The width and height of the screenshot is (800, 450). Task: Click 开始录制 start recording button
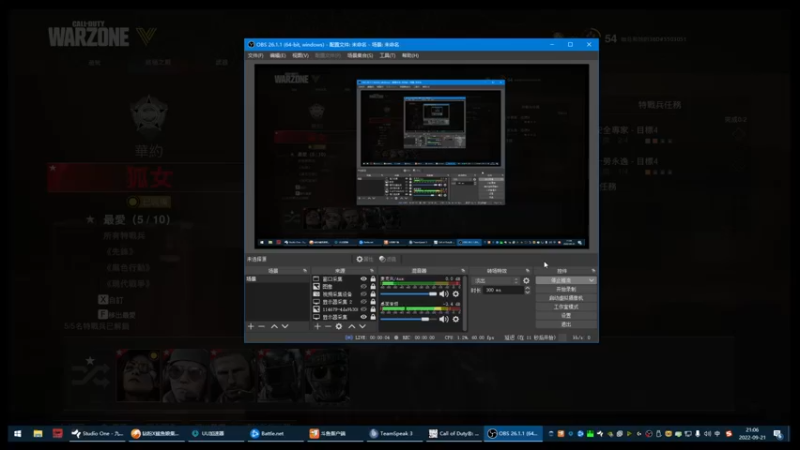[566, 289]
